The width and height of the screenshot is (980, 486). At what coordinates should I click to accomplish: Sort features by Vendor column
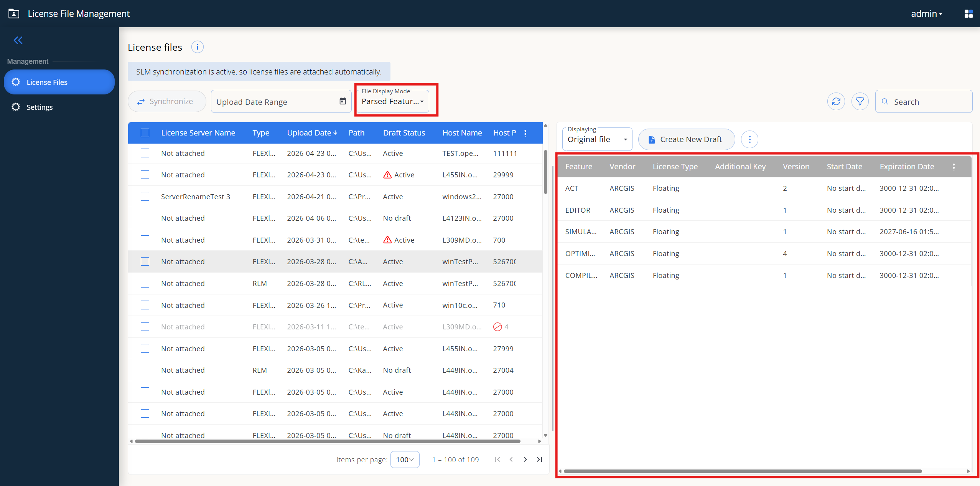click(622, 167)
